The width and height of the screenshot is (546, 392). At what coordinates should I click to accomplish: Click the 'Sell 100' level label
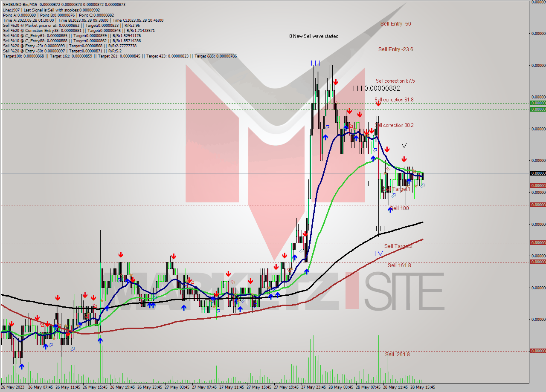[400, 208]
